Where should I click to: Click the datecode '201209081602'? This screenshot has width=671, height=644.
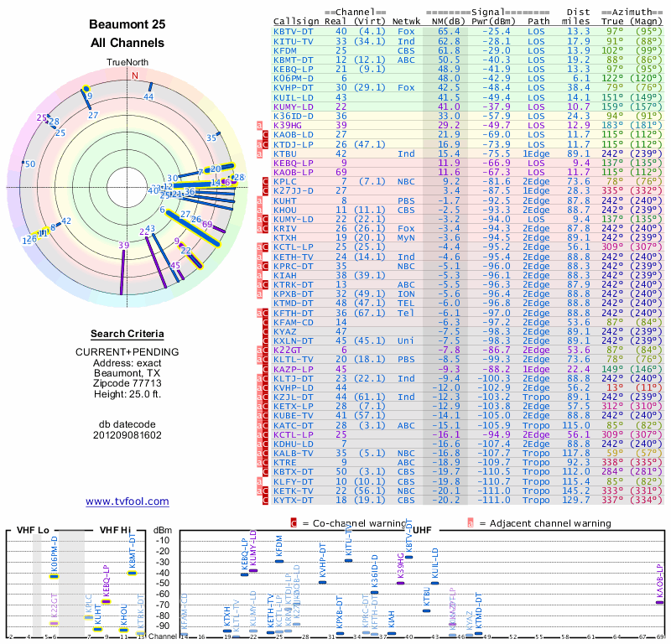coord(127,435)
